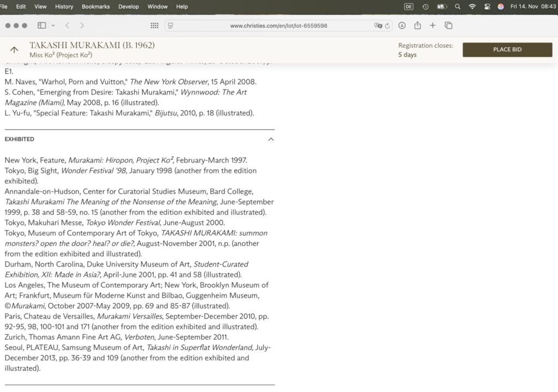Show the Safari downloads
Screen dimensions: 558x392
[402, 26]
